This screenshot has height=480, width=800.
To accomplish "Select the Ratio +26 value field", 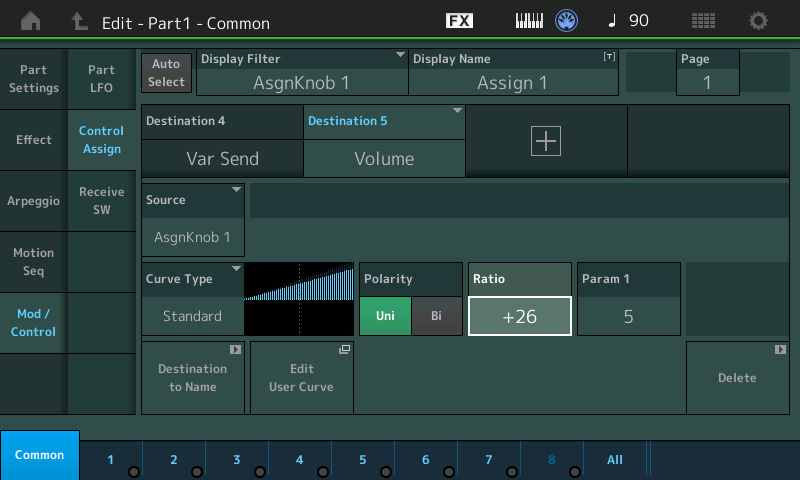I will [x=520, y=316].
